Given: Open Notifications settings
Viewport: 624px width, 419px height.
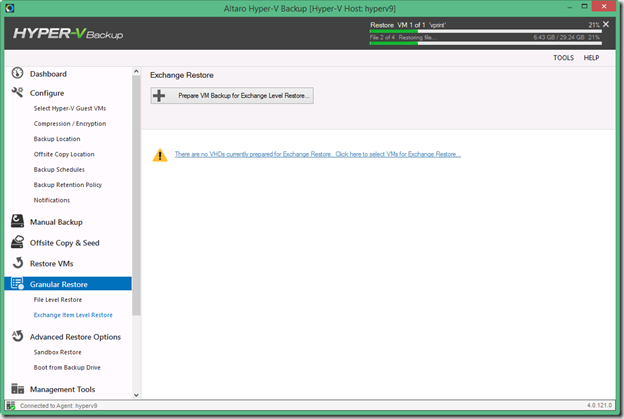Looking at the screenshot, I should (52, 200).
